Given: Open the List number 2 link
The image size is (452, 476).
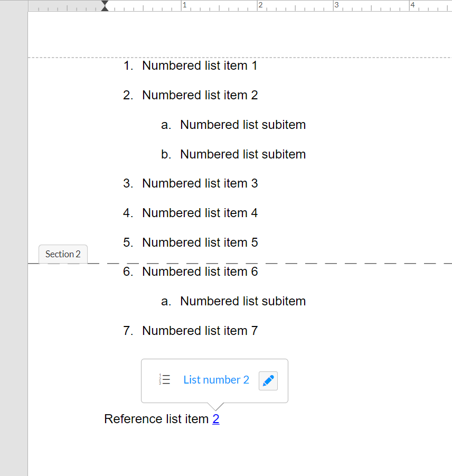Looking at the screenshot, I should point(216,380).
